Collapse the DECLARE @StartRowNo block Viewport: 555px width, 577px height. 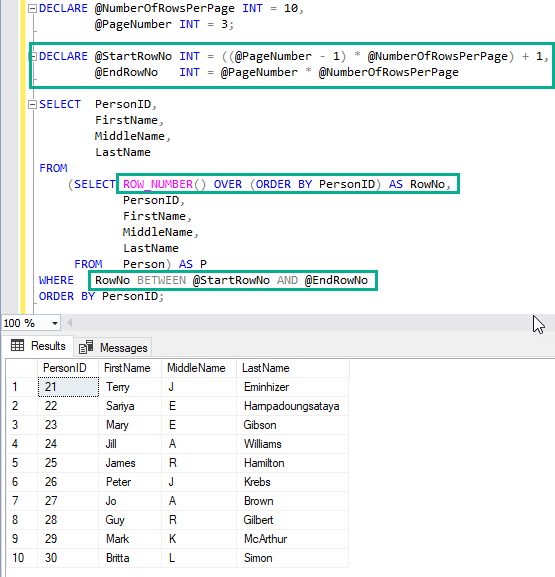point(33,56)
